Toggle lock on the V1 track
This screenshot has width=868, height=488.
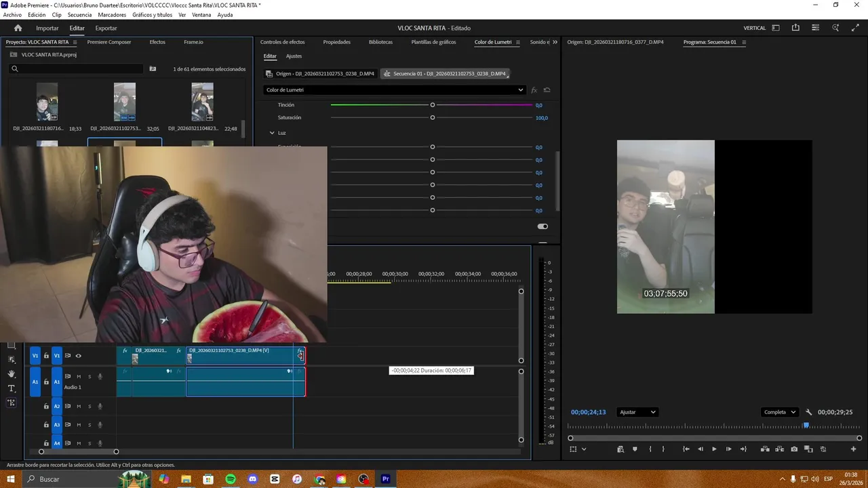[46, 356]
